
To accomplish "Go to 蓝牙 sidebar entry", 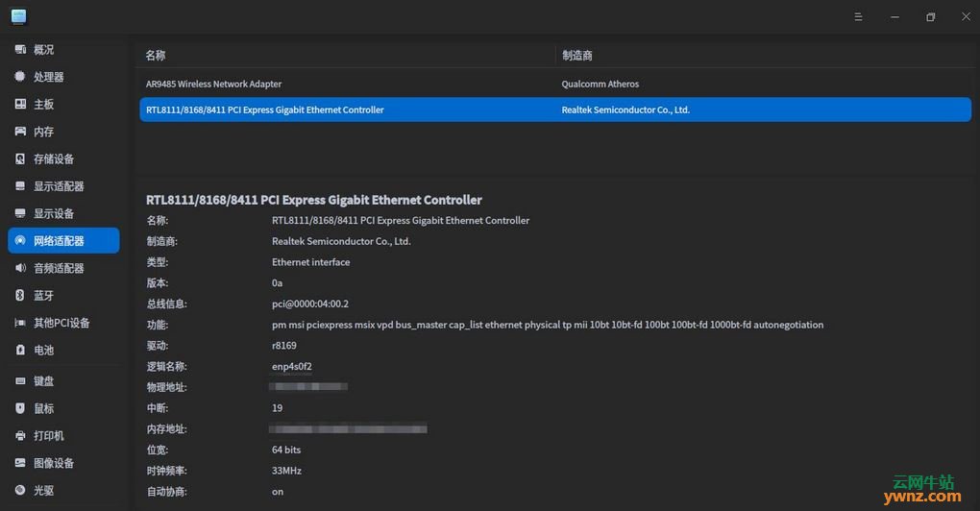I will point(63,296).
